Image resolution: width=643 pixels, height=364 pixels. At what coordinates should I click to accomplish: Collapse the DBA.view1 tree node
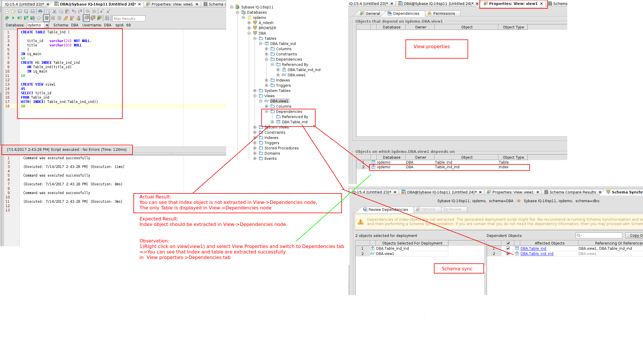[x=260, y=101]
